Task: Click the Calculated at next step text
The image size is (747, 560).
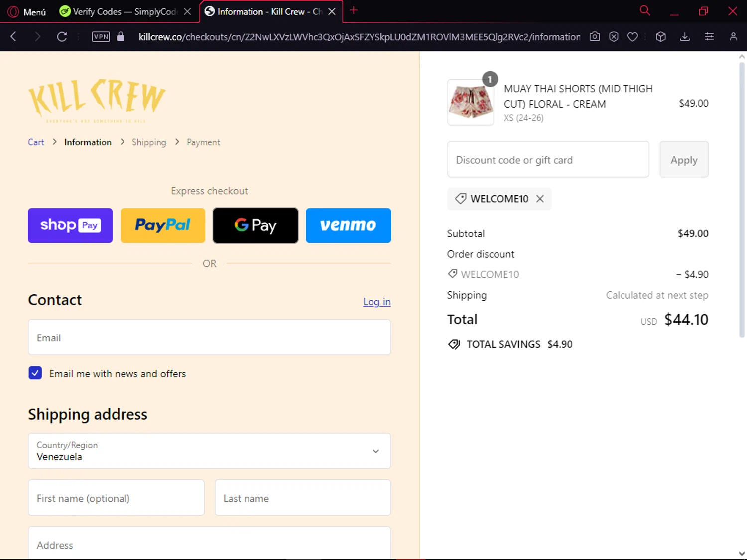Action: point(657,295)
